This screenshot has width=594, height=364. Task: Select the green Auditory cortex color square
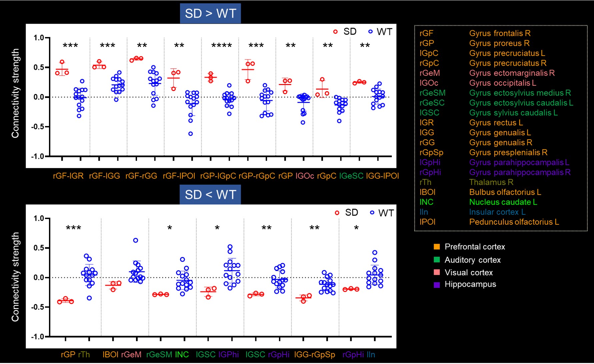tap(437, 260)
